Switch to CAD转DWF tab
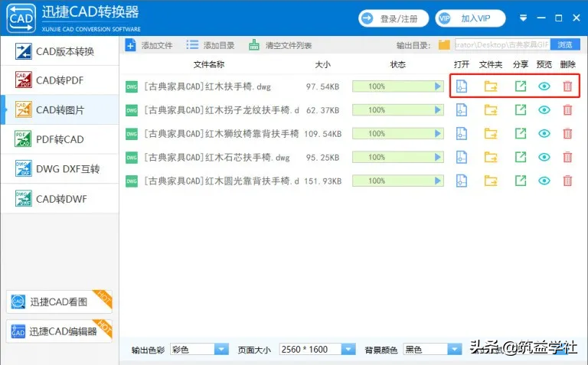 (x=60, y=199)
